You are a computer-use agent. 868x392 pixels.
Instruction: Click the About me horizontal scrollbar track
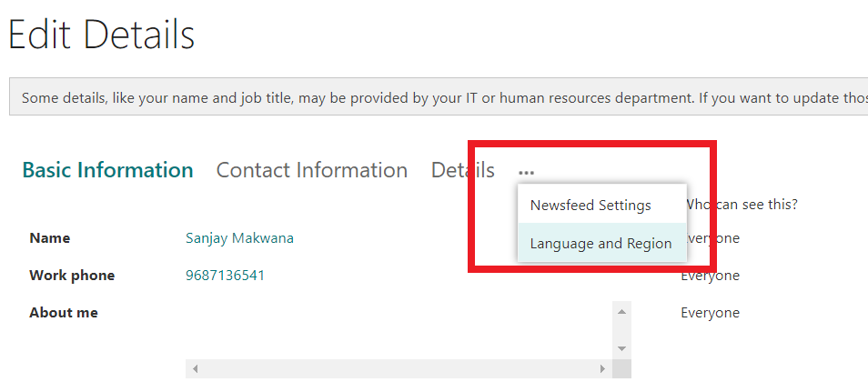(399, 368)
